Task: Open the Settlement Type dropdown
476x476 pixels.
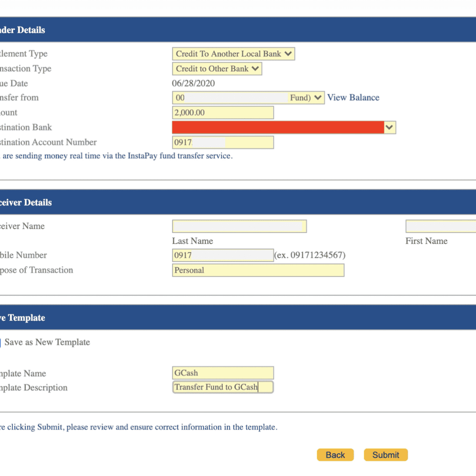Action: pyautogui.click(x=233, y=54)
